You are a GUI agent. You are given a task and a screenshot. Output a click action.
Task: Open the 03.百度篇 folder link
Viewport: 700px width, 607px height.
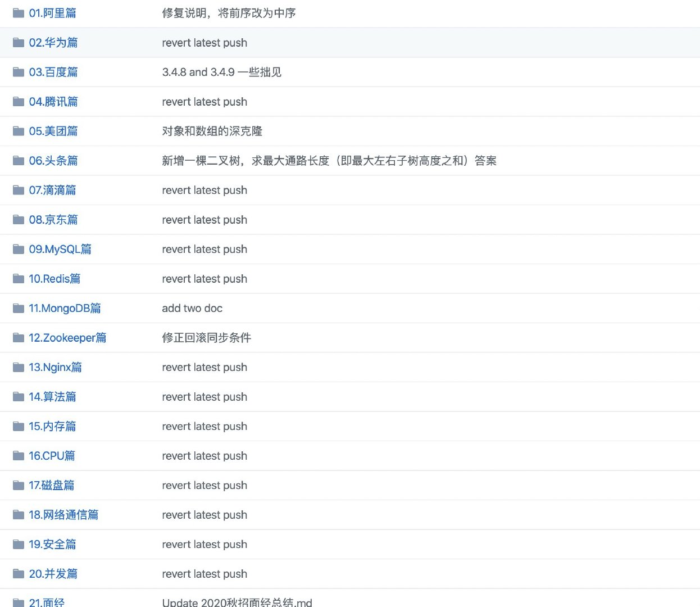(x=53, y=72)
